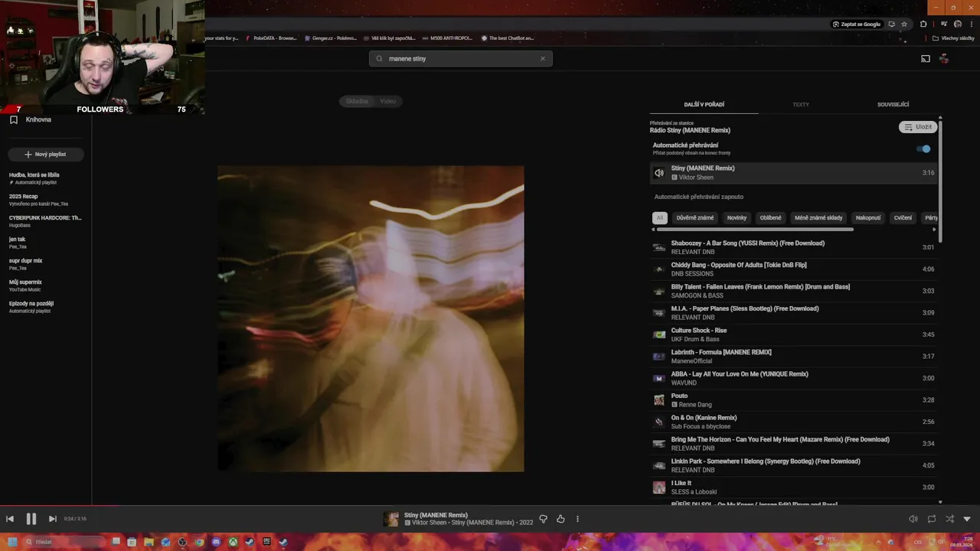Open the supr dupr mix playlist

45,264
